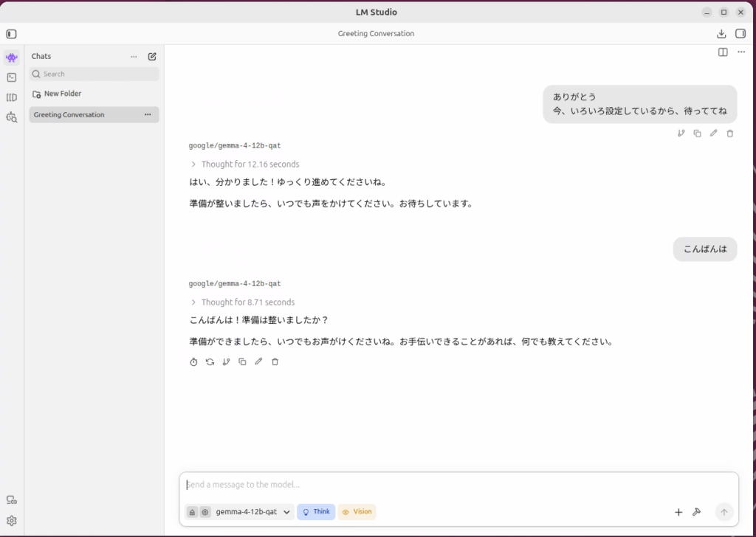Click the text 'はい、分かりました！'
756x537 pixels.
pos(233,182)
